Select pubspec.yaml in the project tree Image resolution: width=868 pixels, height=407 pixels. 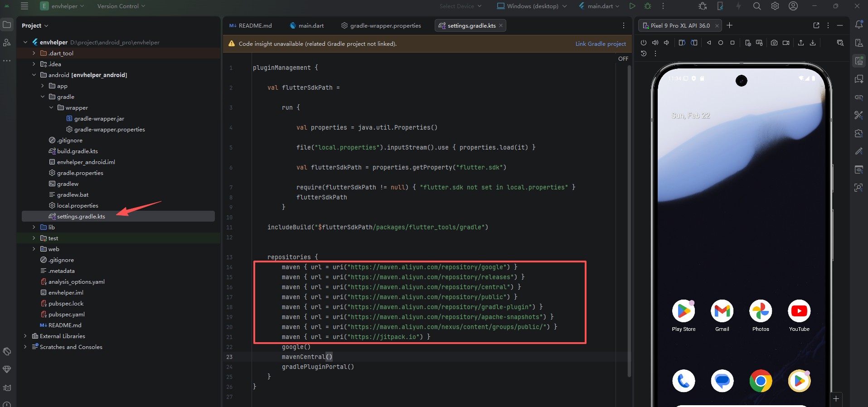67,314
